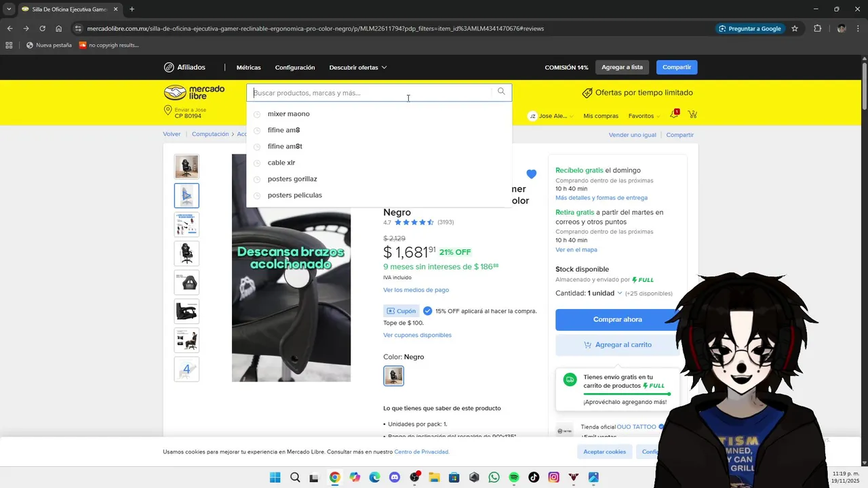Select the Negro color swatch

point(393,375)
